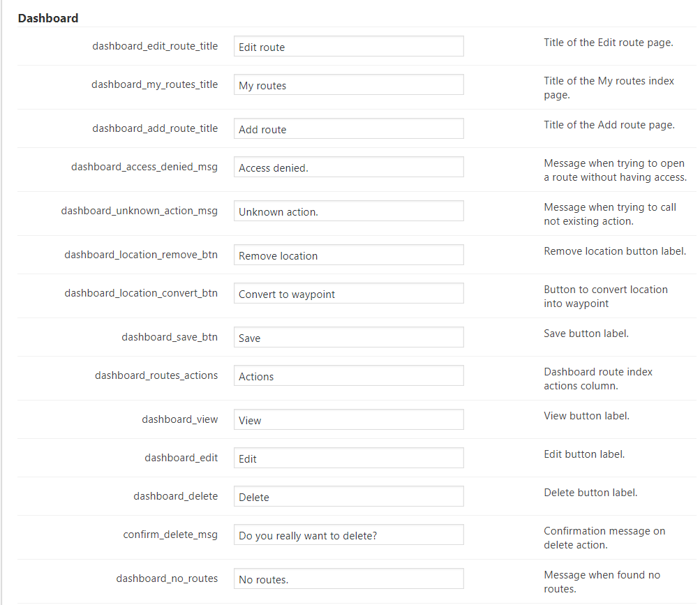The height and width of the screenshot is (605, 700).
Task: Focus the 'My routes' text field
Action: pos(348,85)
